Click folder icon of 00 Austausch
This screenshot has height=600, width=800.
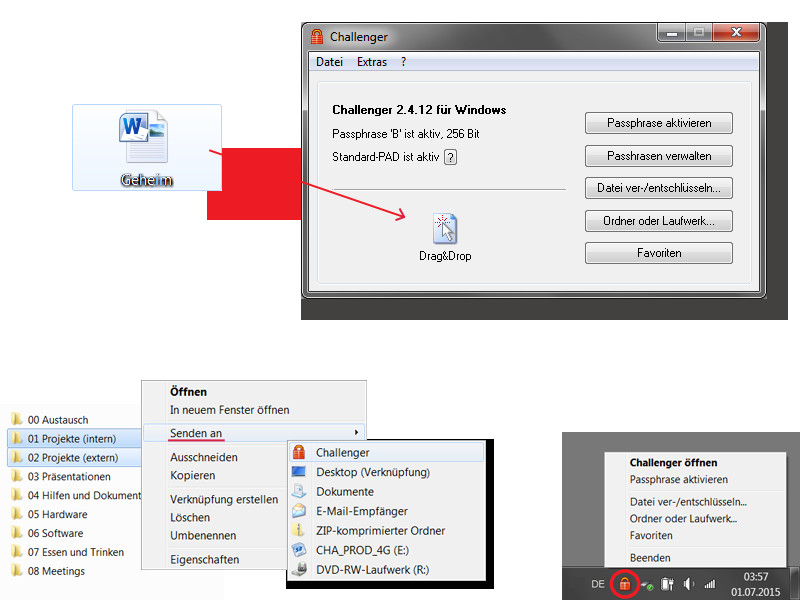tap(17, 419)
